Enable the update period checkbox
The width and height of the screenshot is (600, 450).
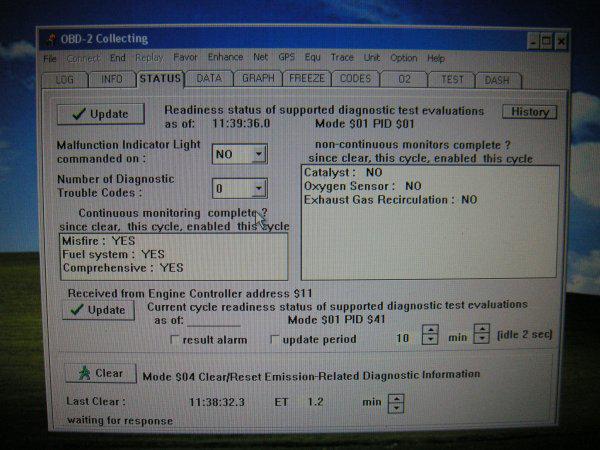[x=274, y=339]
